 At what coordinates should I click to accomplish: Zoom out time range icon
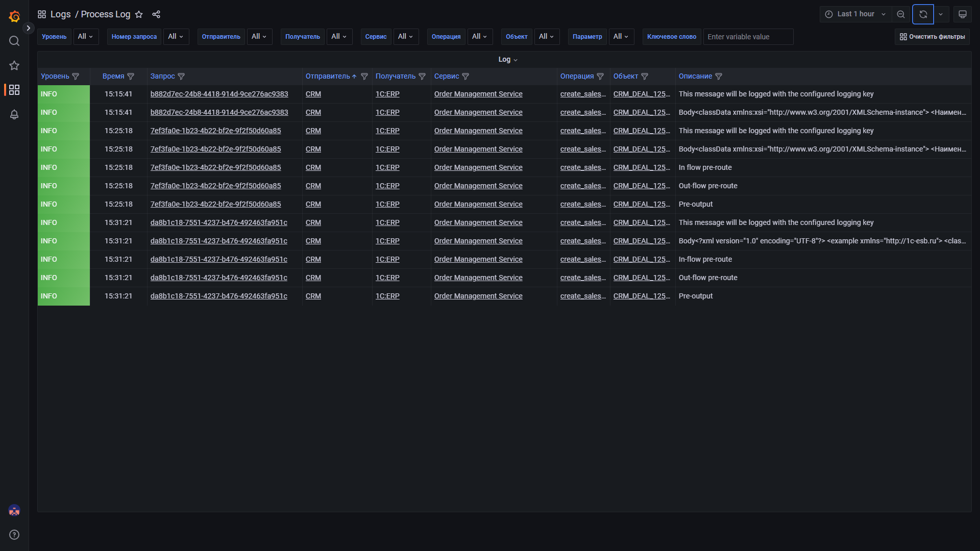[901, 14]
